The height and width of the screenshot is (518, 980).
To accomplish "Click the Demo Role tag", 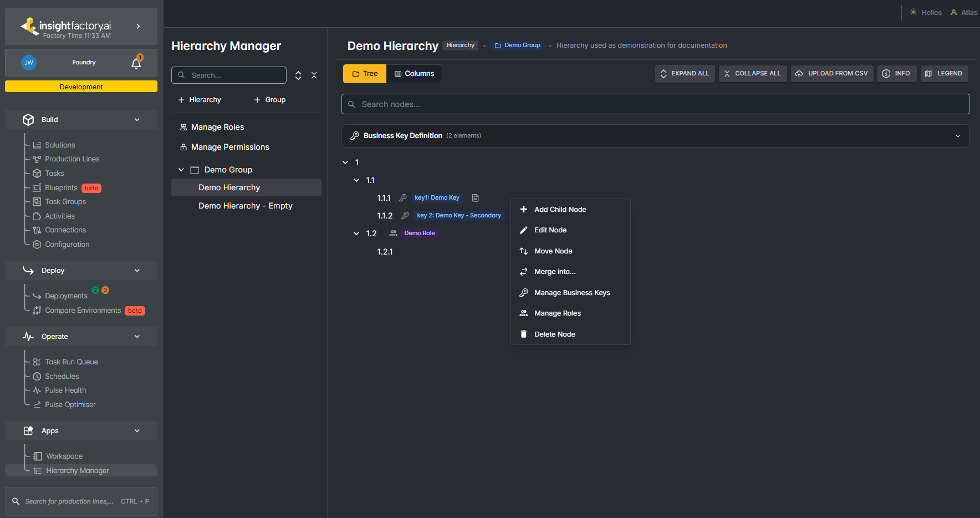I will click(x=420, y=233).
